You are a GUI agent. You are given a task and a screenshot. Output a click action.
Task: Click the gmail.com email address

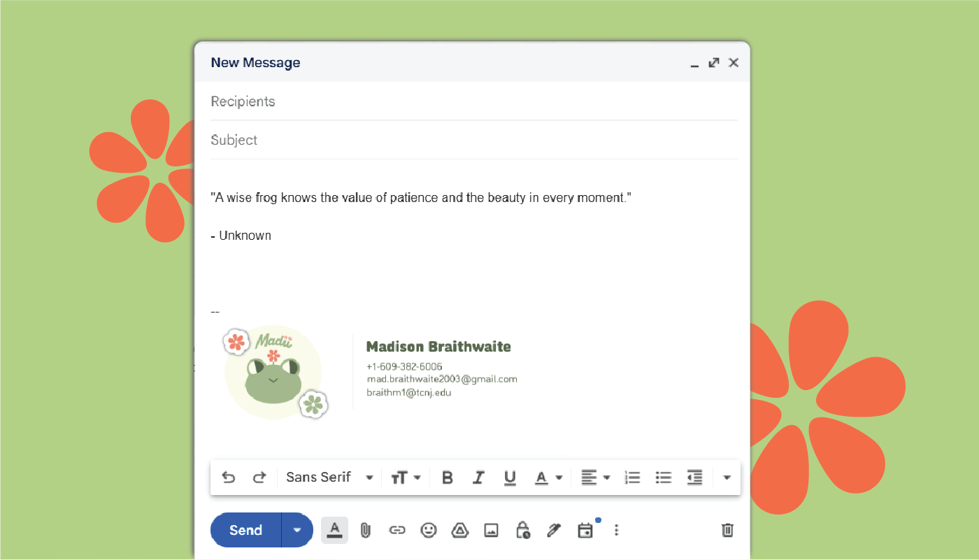pos(442,379)
